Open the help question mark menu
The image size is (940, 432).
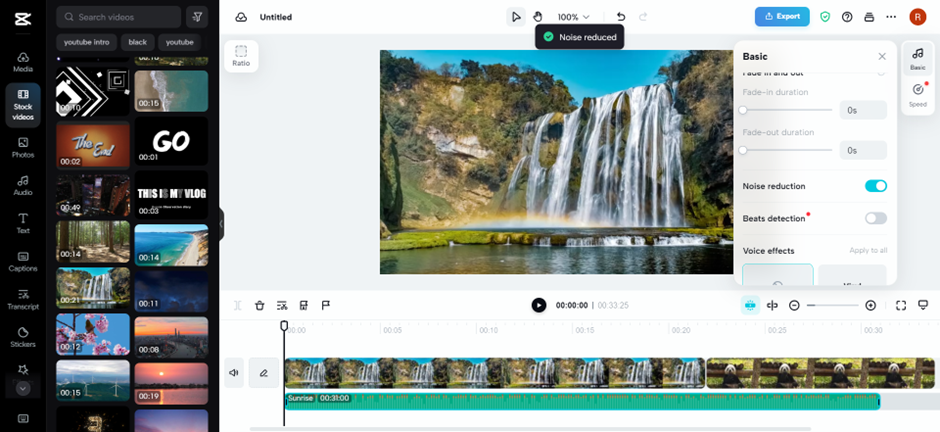click(847, 17)
